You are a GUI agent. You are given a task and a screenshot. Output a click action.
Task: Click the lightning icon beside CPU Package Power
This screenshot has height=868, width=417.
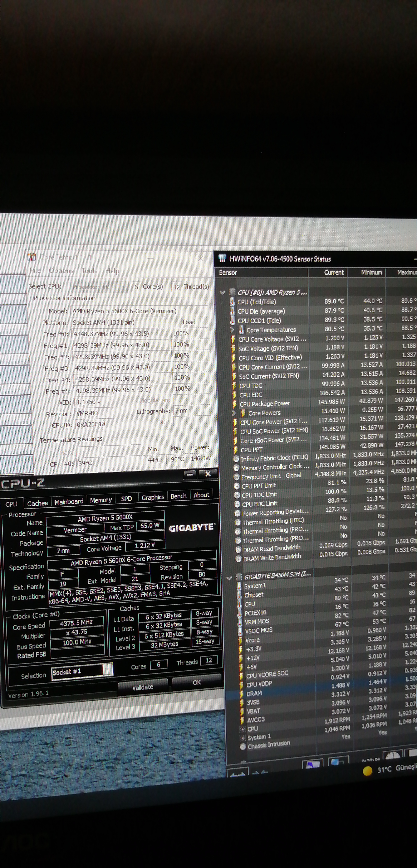click(235, 404)
